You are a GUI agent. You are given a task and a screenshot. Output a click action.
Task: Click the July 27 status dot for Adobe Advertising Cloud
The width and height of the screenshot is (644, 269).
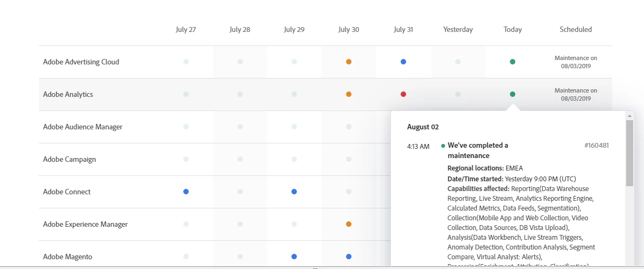pyautogui.click(x=186, y=62)
